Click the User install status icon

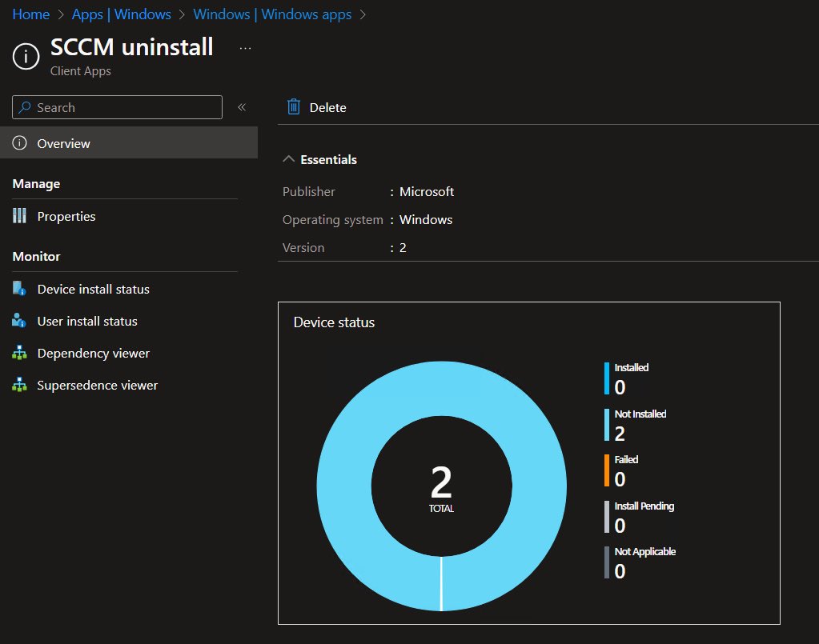[19, 321]
